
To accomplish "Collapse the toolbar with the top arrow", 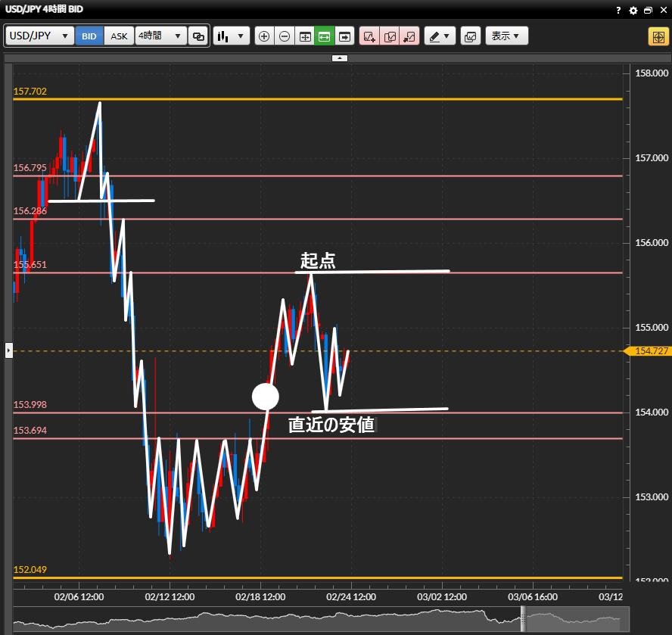I will coord(340,58).
